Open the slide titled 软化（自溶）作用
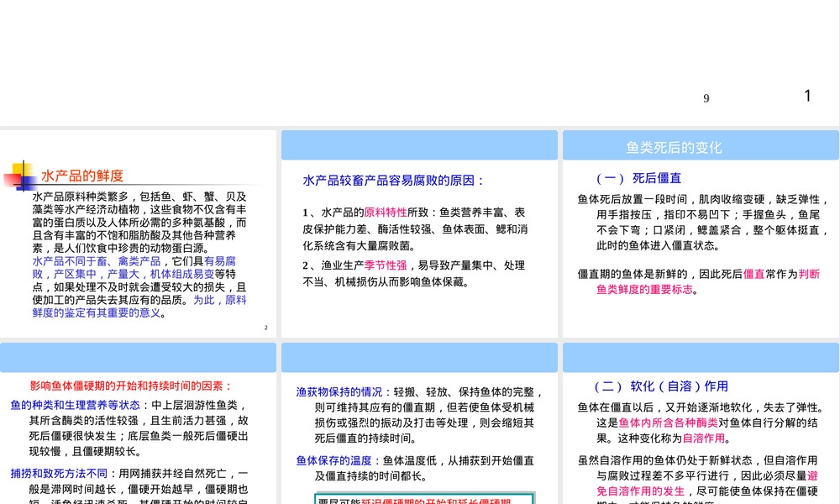 (701, 423)
